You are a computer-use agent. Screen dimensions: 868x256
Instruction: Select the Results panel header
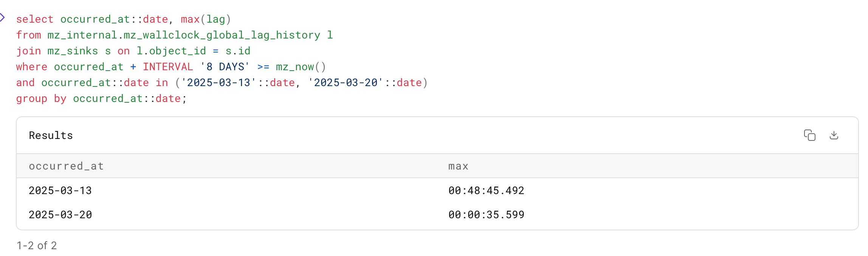[51, 135]
